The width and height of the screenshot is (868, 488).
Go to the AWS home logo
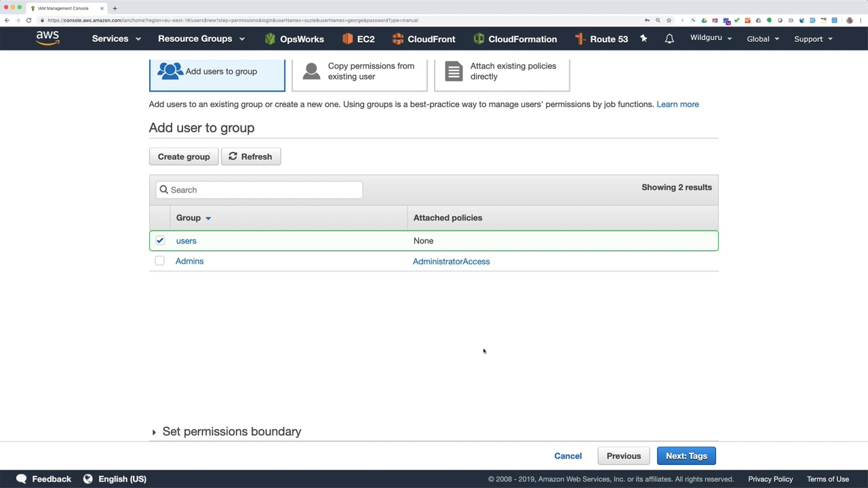click(47, 39)
